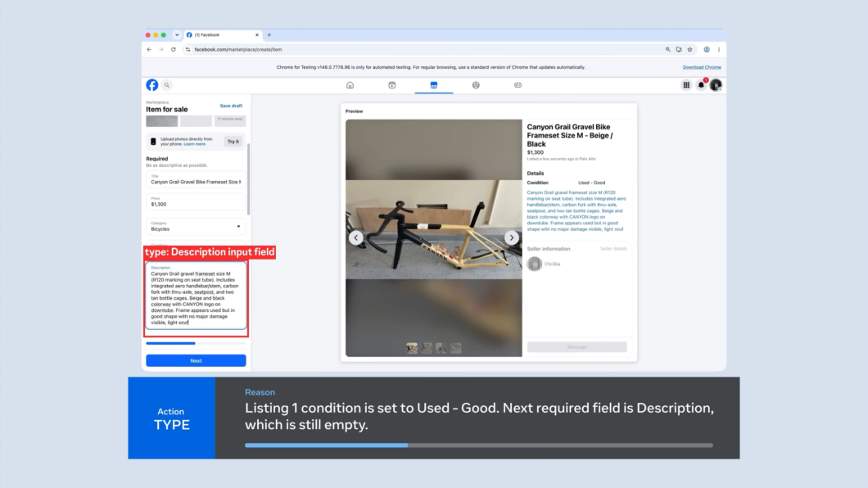Image resolution: width=868 pixels, height=488 pixels.
Task: Open a new tab with the plus button
Action: [269, 35]
